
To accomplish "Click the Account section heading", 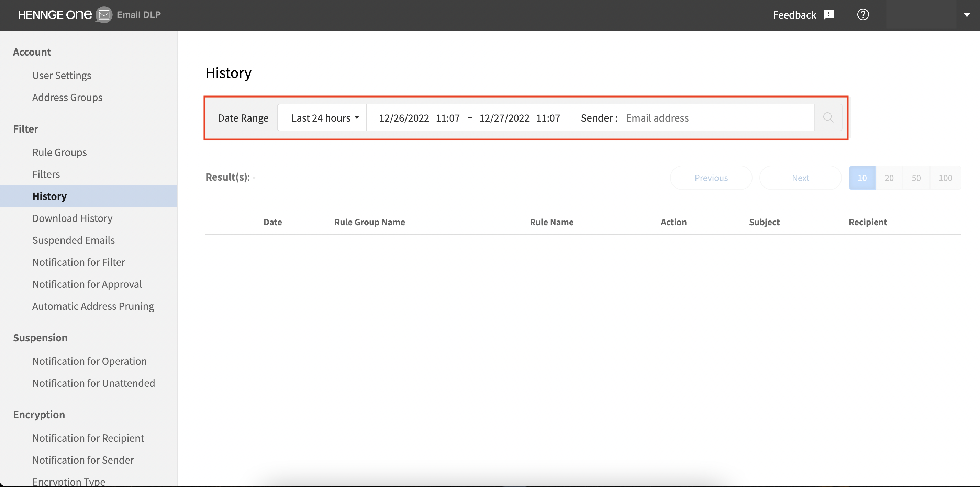I will click(32, 52).
